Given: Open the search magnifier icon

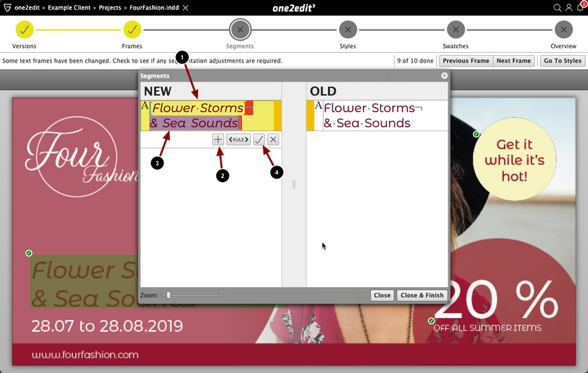Looking at the screenshot, I should 557,8.
